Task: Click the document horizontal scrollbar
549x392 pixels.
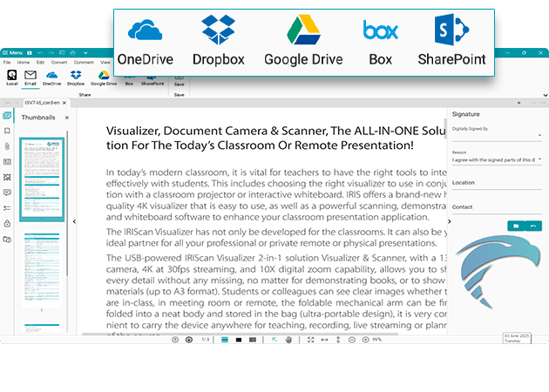Action: pos(241,335)
